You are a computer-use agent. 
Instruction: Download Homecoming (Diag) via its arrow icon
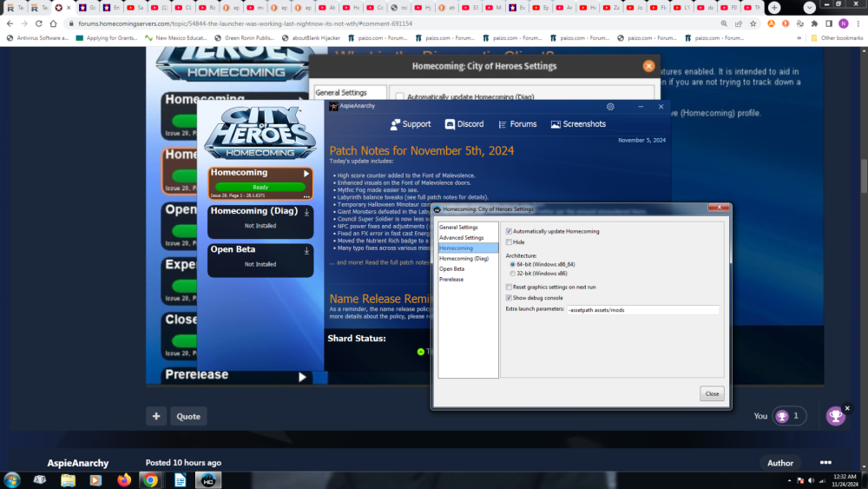[x=306, y=212]
